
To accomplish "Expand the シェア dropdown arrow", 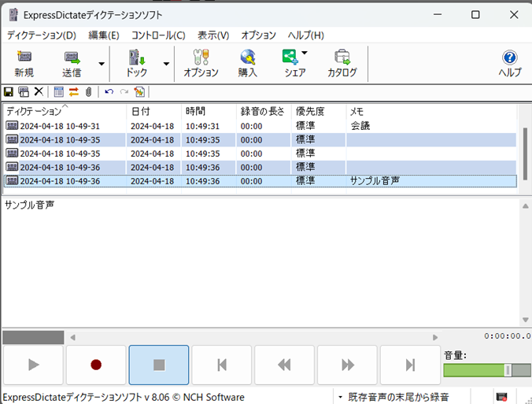I will [305, 53].
